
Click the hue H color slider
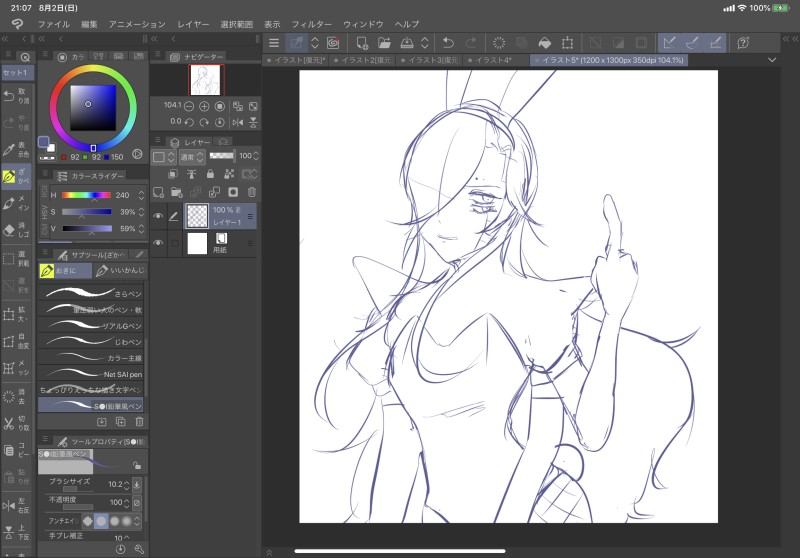coord(86,196)
